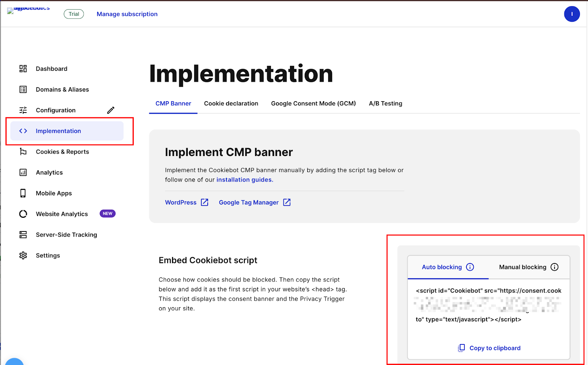The image size is (588, 365).
Task: Open Settings in the sidebar
Action: [48, 255]
